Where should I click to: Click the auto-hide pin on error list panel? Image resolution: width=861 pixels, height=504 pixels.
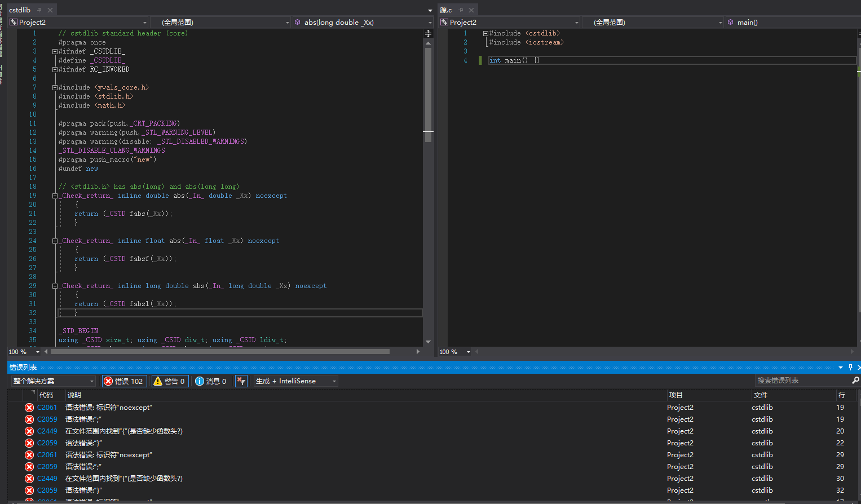pyautogui.click(x=850, y=367)
